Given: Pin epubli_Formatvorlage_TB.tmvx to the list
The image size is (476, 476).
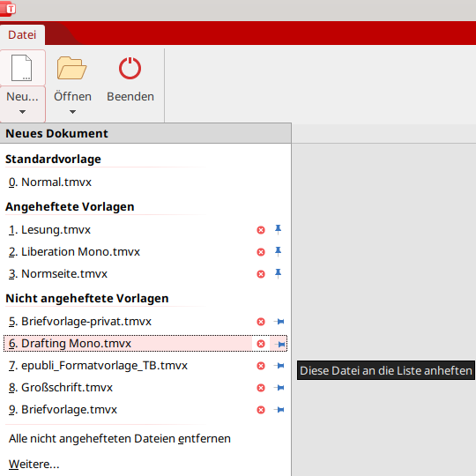Looking at the screenshot, I should 279,366.
